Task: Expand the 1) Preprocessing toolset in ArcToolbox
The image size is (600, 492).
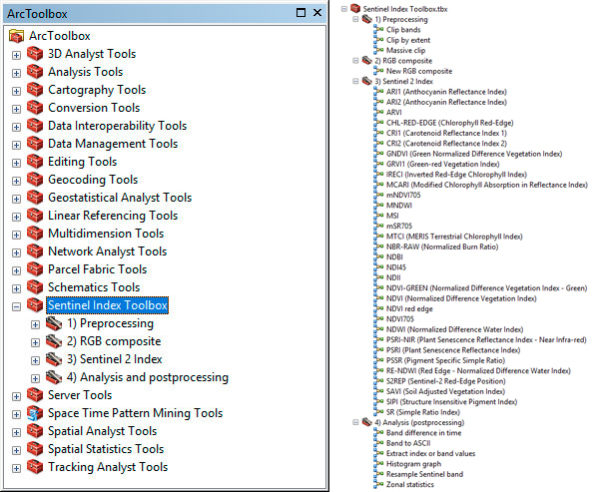Action: [x=35, y=325]
